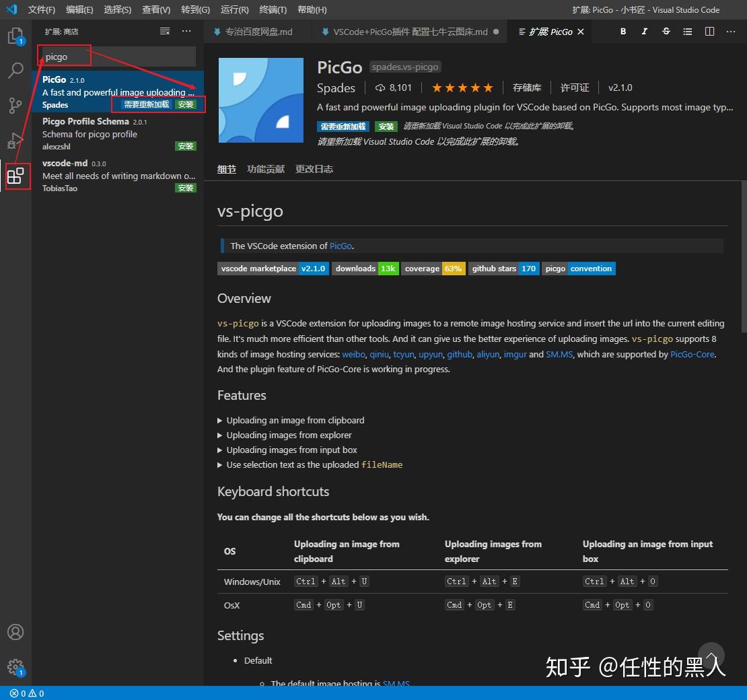Click 需要重新加载 button in extension header
Viewport: 747px width, 700px height.
click(343, 127)
